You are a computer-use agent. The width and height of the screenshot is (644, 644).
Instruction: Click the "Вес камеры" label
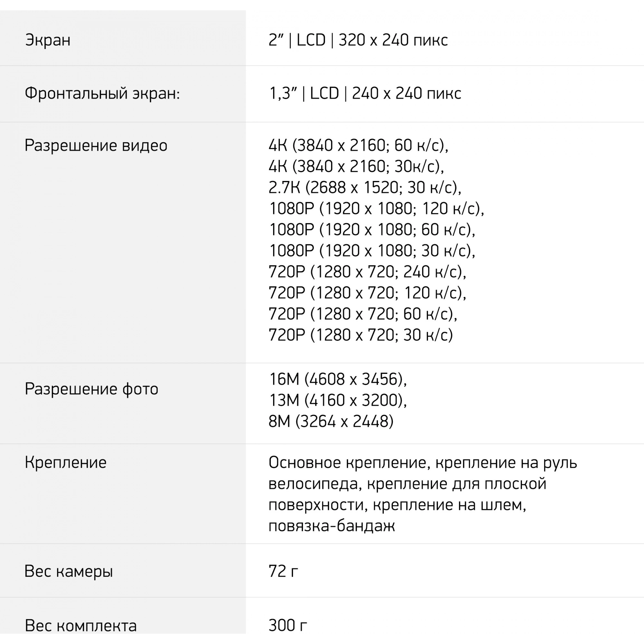tap(69, 571)
